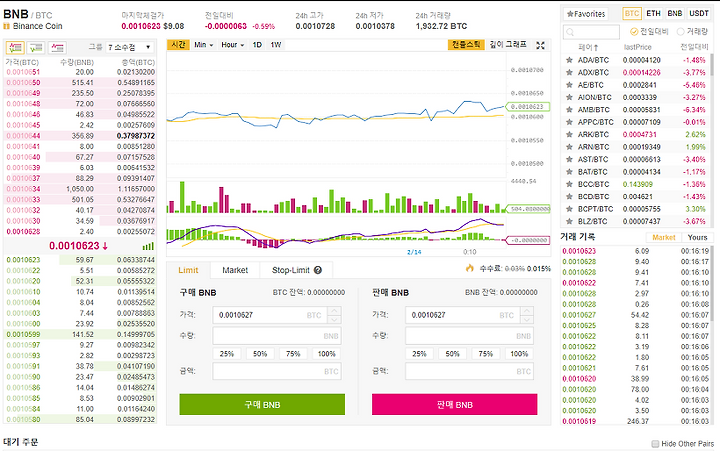Expand chart to fullscreen icon
This screenshot has height=451, width=720.
coord(540,45)
